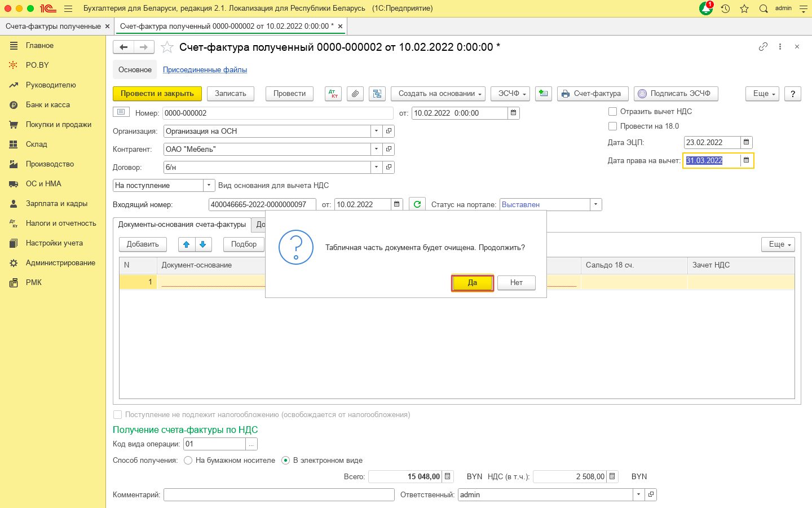Viewport: 812px width, 508px height.
Task: Open the Статус на портале dropdown
Action: coord(595,204)
